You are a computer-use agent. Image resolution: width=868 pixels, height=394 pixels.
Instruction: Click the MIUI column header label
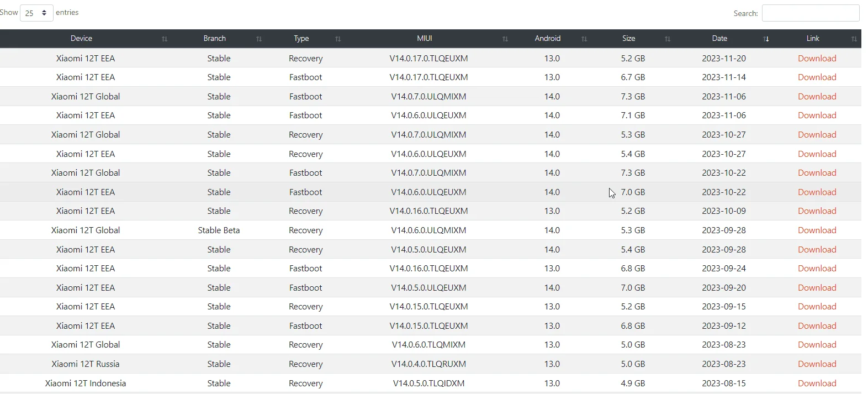(425, 38)
